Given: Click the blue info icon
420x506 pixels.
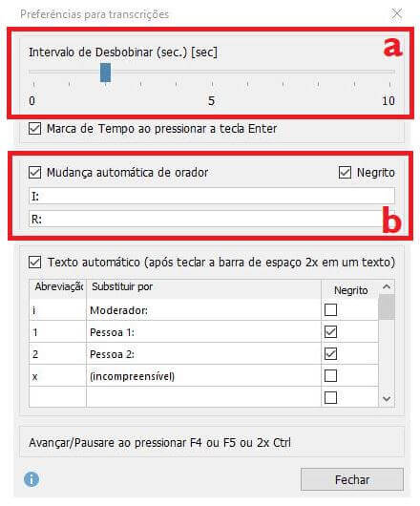Looking at the screenshot, I should tap(31, 479).
